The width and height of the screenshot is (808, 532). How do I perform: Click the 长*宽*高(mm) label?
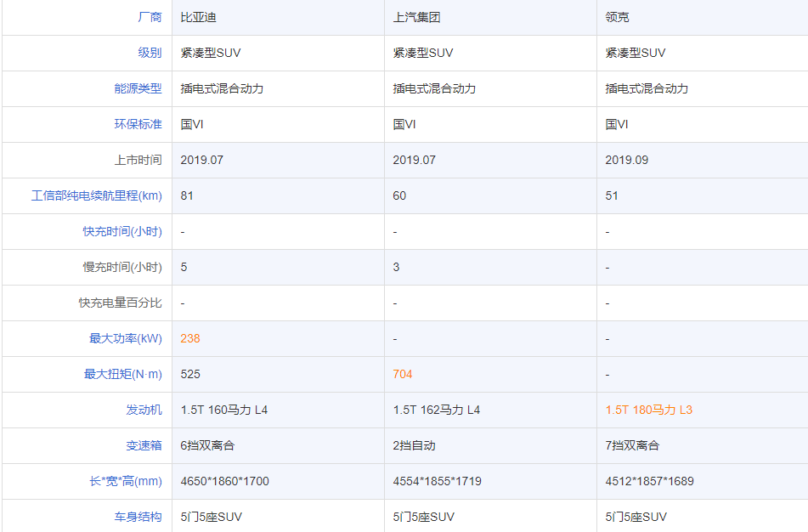coord(125,482)
